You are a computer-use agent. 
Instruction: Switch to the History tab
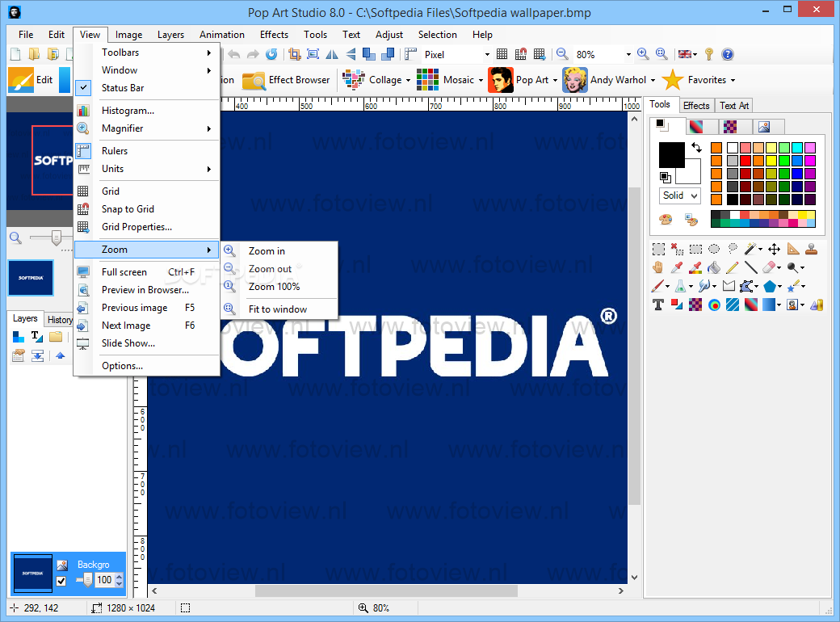coord(60,319)
